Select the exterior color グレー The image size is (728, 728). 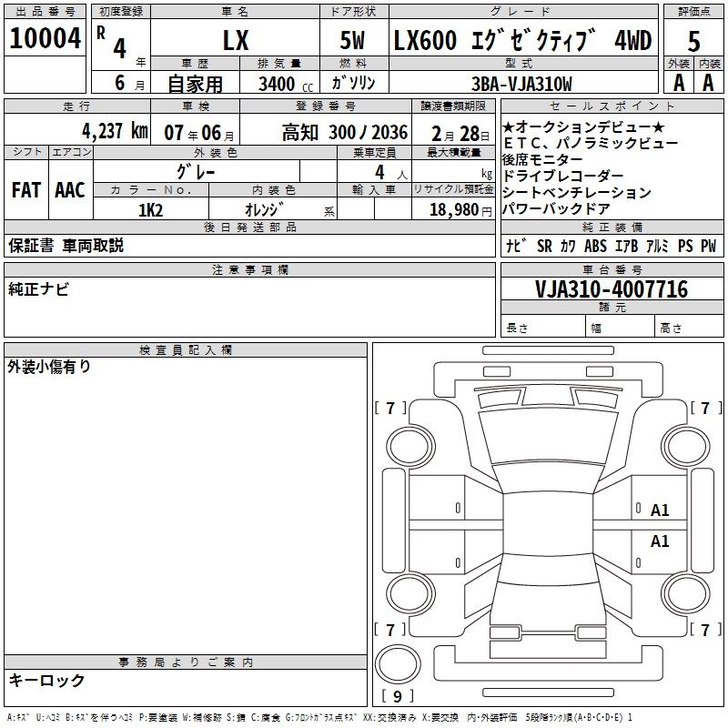tap(196, 172)
